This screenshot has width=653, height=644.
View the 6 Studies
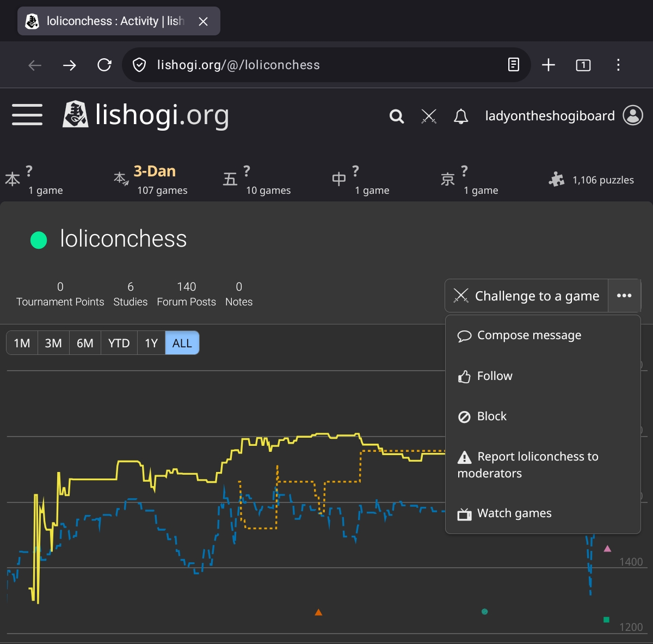coord(131,294)
